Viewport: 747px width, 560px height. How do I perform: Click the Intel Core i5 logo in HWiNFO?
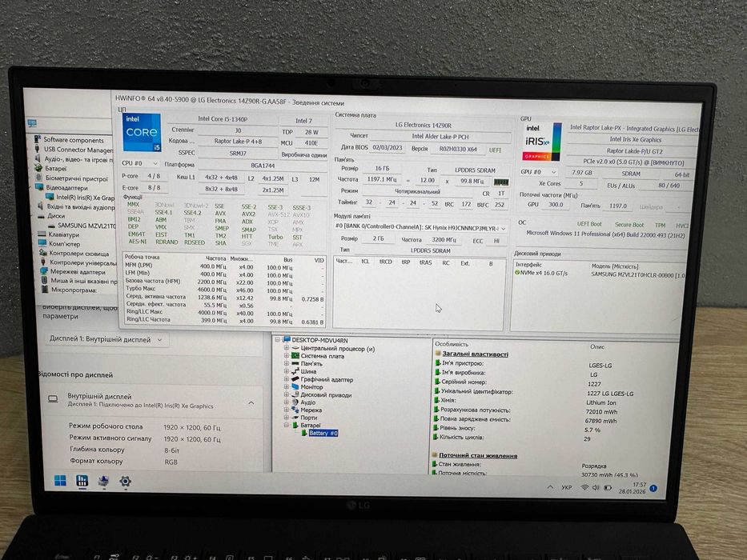(x=142, y=132)
